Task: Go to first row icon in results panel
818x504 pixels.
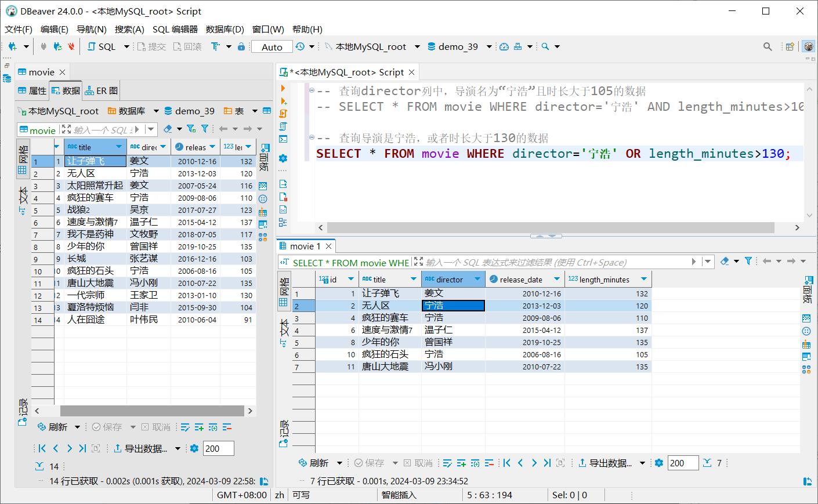Action: (507, 463)
